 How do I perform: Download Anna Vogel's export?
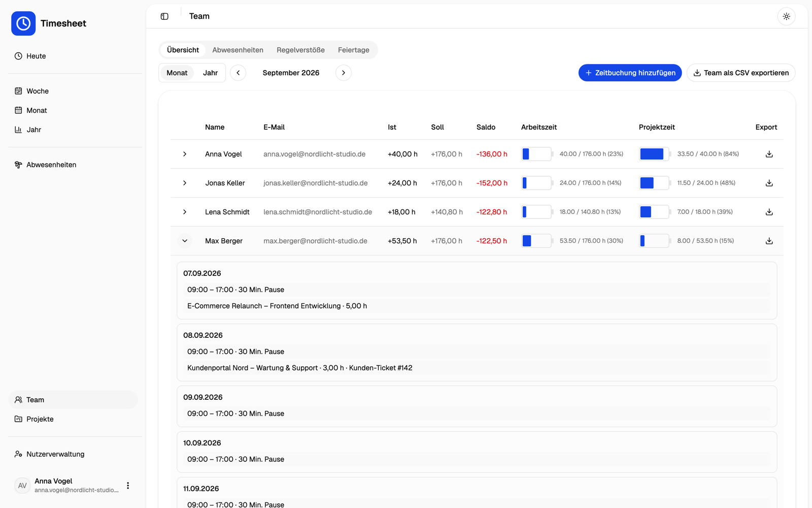coord(769,154)
